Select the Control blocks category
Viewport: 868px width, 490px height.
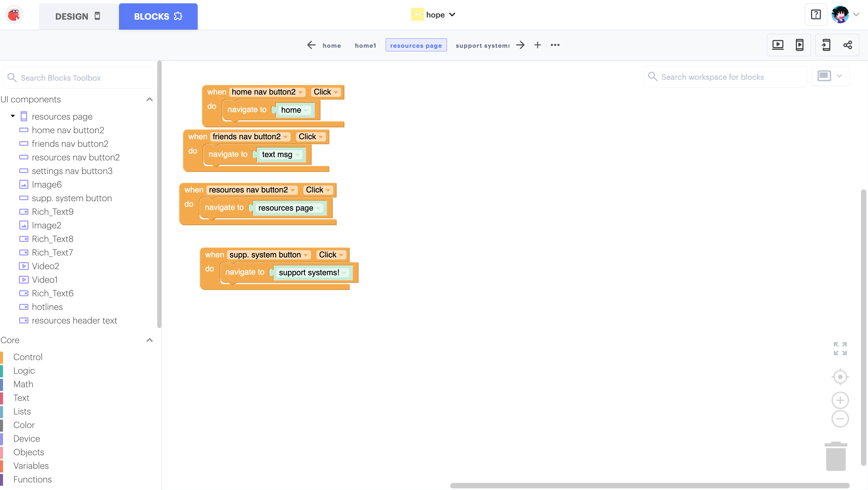coord(28,357)
